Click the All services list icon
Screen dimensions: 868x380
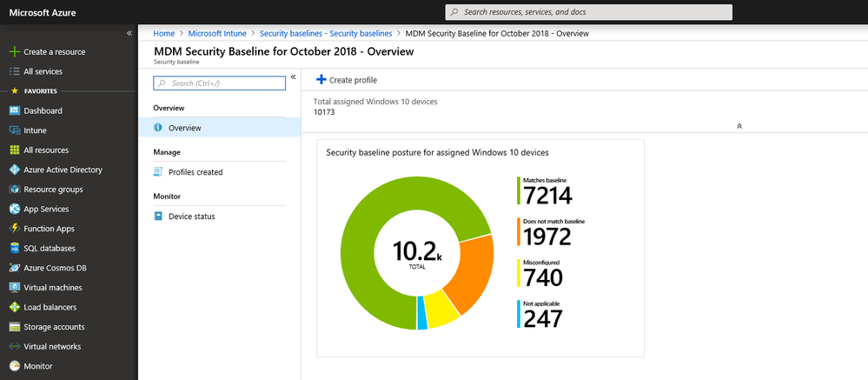pos(15,71)
